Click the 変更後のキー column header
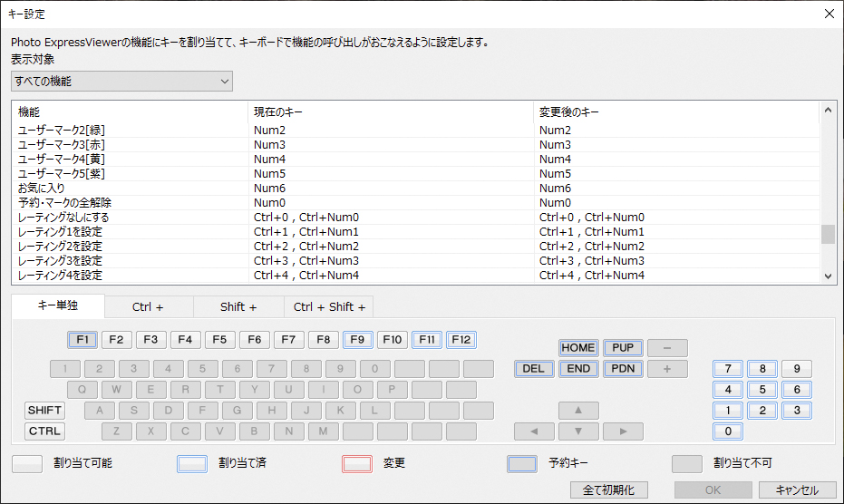 tap(676, 112)
